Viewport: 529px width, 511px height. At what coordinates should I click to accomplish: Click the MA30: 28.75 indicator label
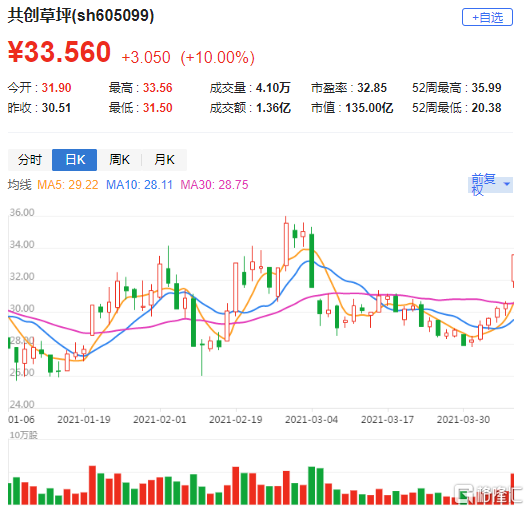point(214,185)
